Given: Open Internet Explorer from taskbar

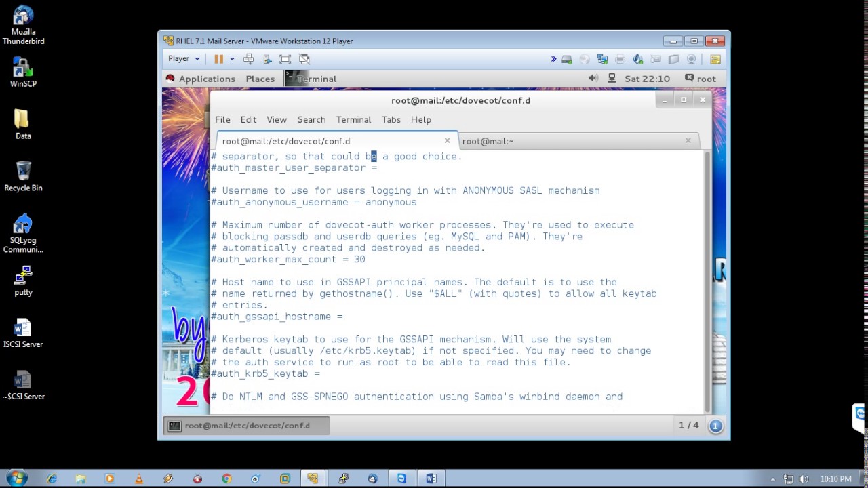Looking at the screenshot, I should (52, 479).
